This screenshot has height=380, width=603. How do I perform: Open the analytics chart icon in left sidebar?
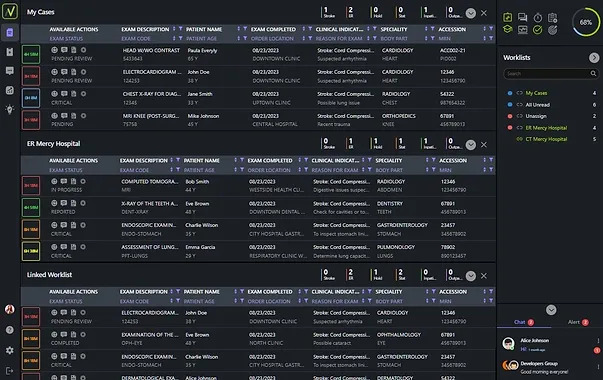click(x=10, y=90)
